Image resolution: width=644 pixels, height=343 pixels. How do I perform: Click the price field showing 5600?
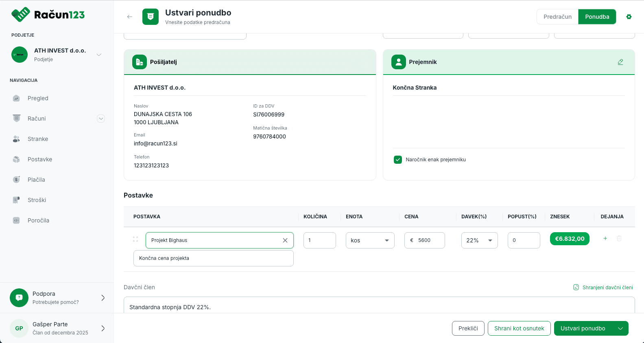click(x=427, y=240)
